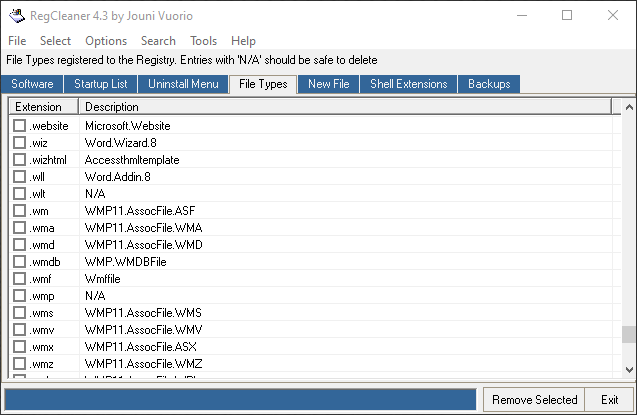Check the .wll checkbox

pyautogui.click(x=20, y=177)
